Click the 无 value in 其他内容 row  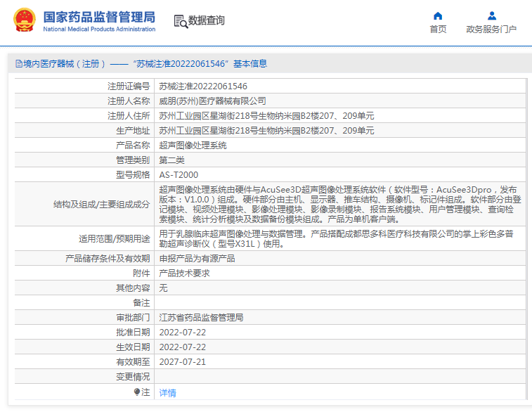pyautogui.click(x=163, y=288)
